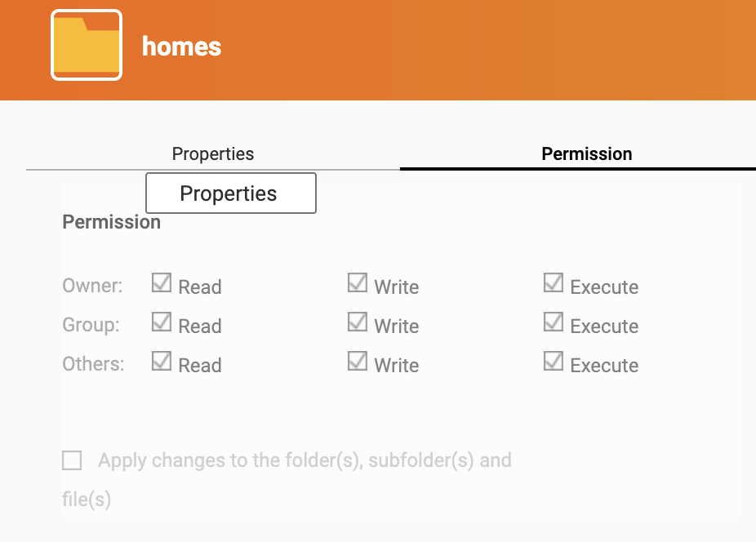
Task: Click the homes folder icon
Action: click(87, 45)
